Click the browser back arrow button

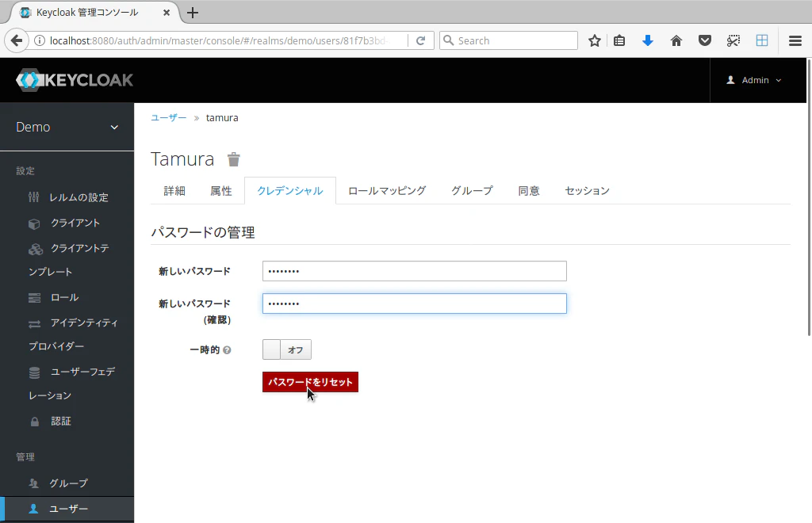(17, 40)
